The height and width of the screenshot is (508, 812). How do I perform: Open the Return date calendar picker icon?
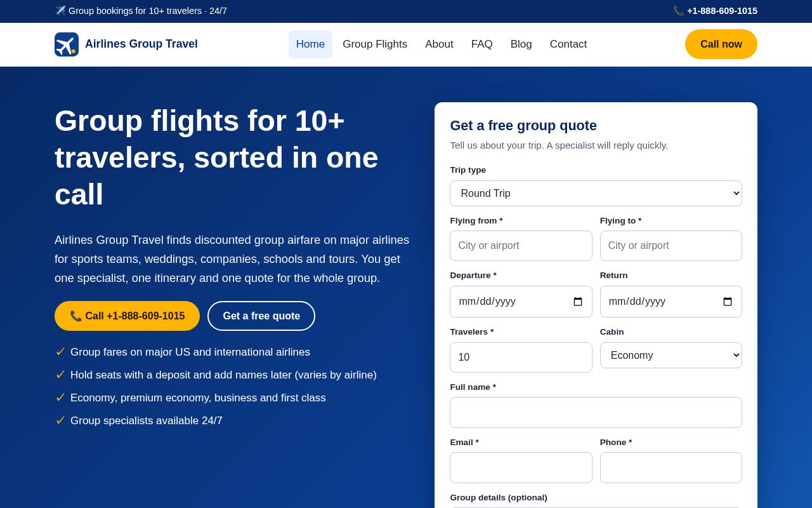[x=728, y=302]
